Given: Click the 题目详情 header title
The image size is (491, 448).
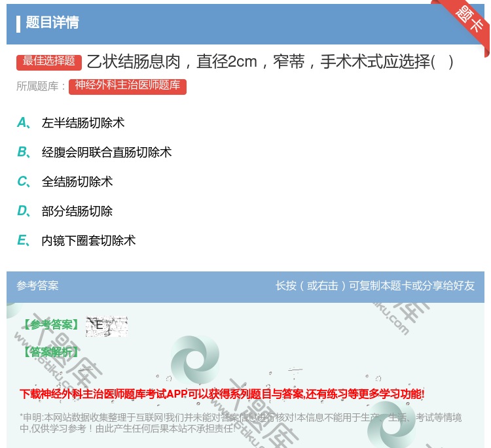Looking at the screenshot, I should pos(52,23).
